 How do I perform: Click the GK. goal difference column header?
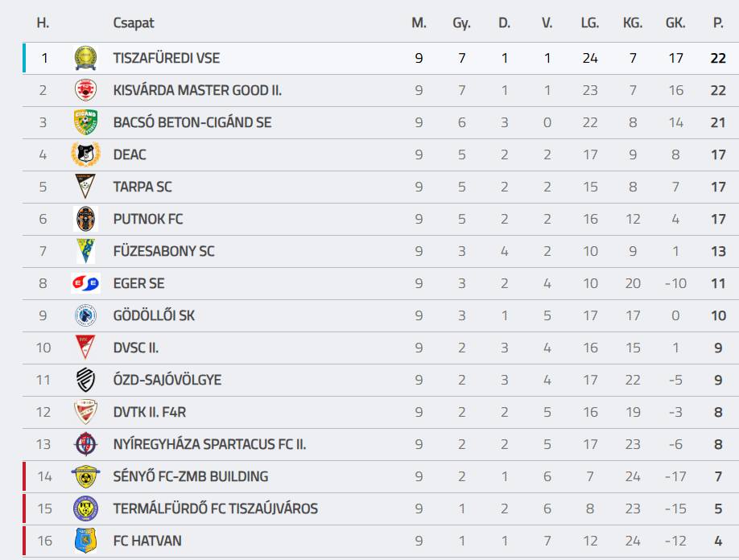coord(675,23)
